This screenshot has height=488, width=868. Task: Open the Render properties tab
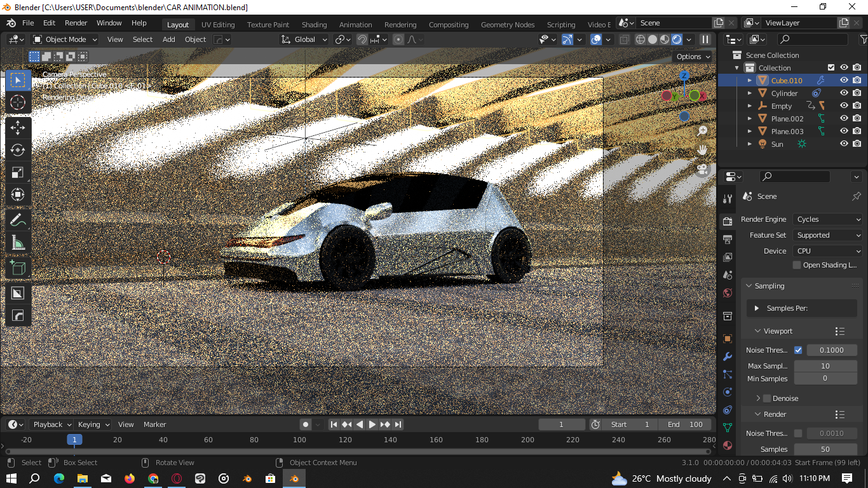pos(728,221)
